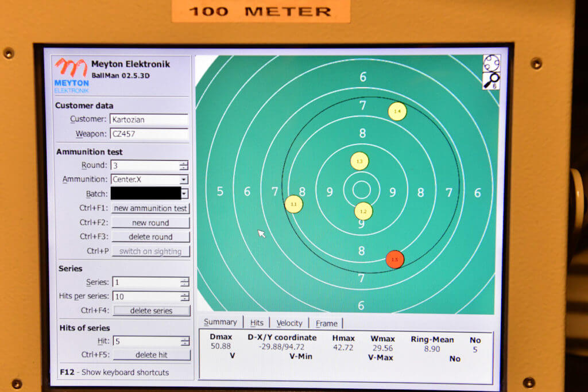
Task: Switch to the Velocity tab
Action: [289, 323]
